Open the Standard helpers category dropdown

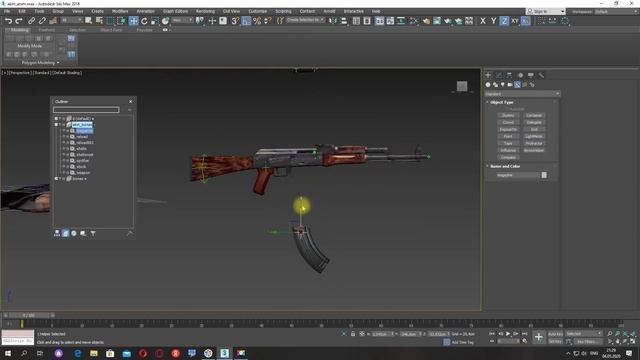pyautogui.click(x=522, y=94)
